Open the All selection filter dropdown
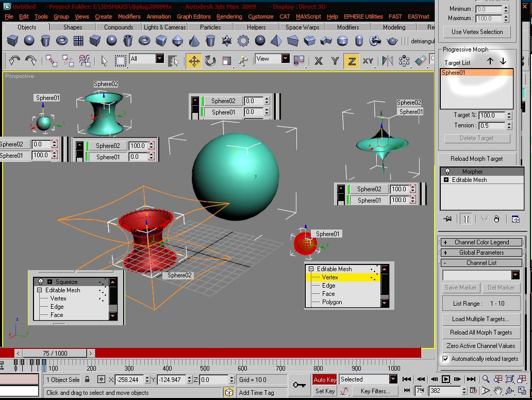Screen dimensions: 532x400 pos(159,59)
